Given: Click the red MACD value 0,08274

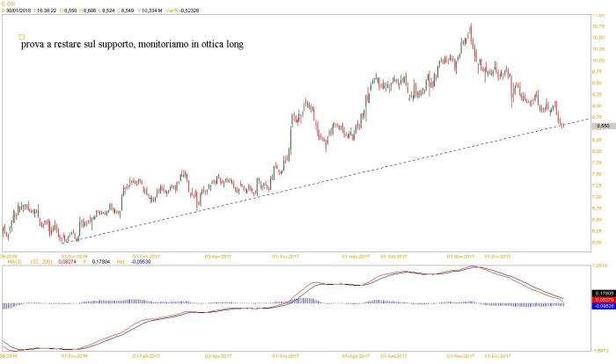Looking at the screenshot, I should click(67, 261).
